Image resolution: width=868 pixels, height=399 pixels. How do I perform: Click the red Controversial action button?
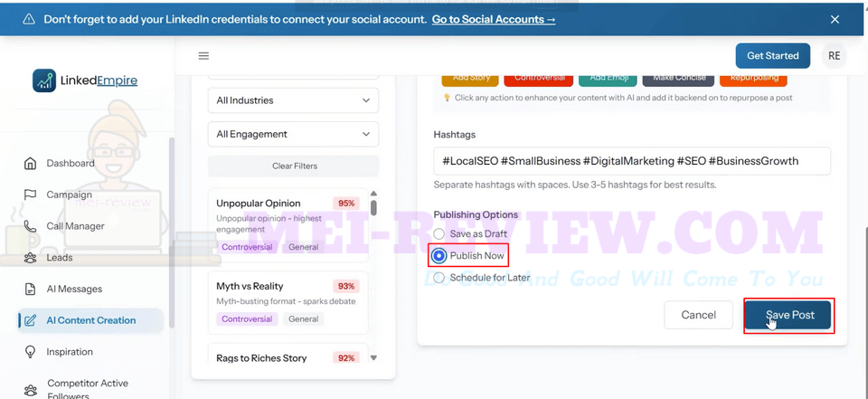coord(539,80)
